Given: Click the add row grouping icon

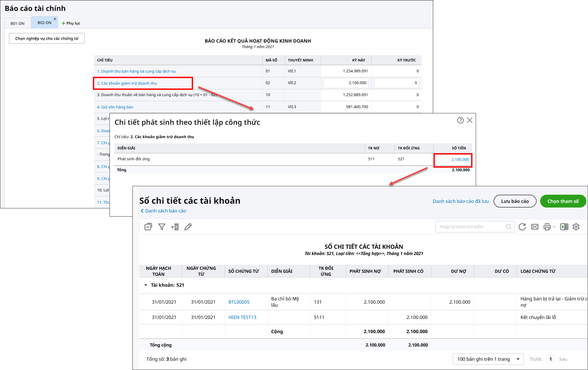Looking at the screenshot, I should pos(175,227).
